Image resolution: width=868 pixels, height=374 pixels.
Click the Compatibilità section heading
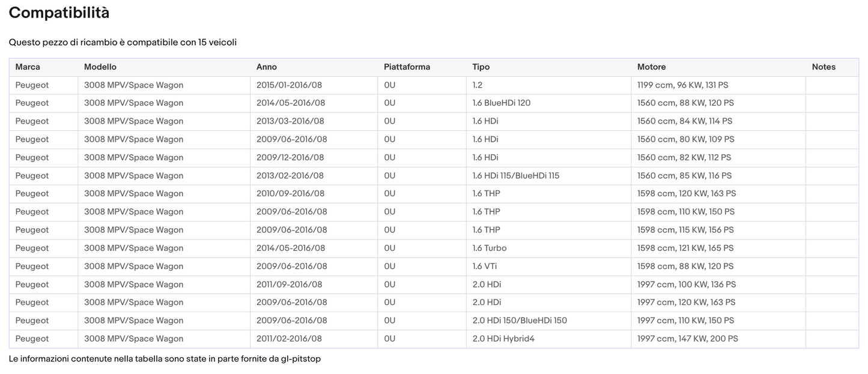pyautogui.click(x=59, y=13)
